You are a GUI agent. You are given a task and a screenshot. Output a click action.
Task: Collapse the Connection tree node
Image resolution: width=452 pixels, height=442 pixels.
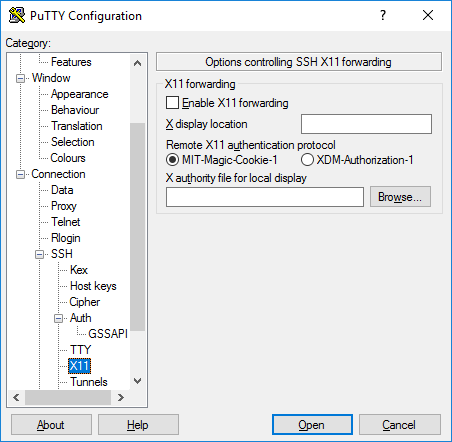click(20, 175)
